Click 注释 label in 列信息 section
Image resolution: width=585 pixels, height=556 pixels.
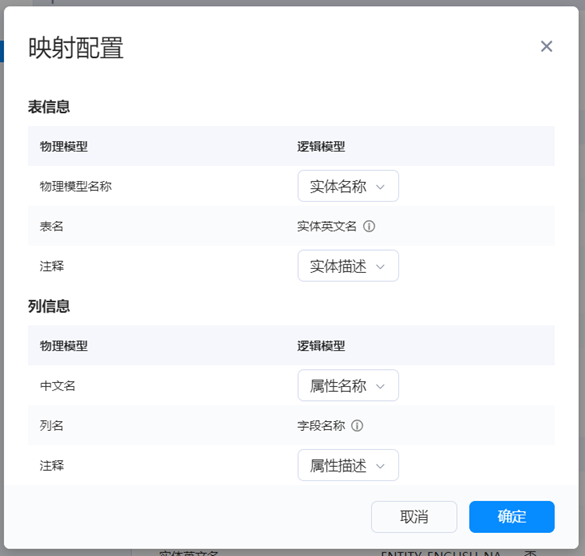pos(51,465)
